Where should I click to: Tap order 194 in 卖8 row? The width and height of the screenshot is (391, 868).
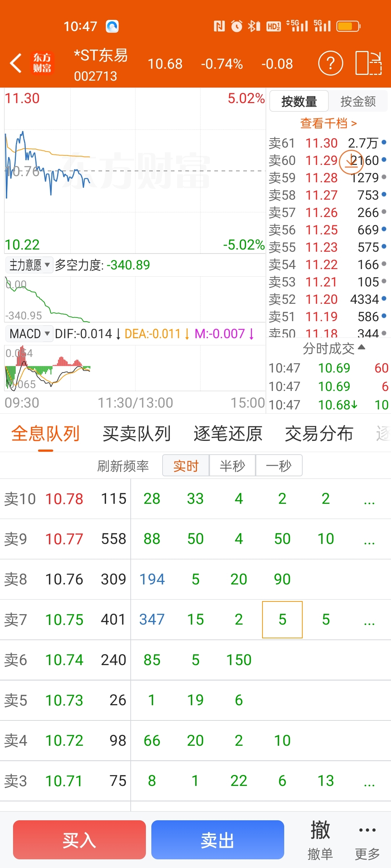pos(152,579)
